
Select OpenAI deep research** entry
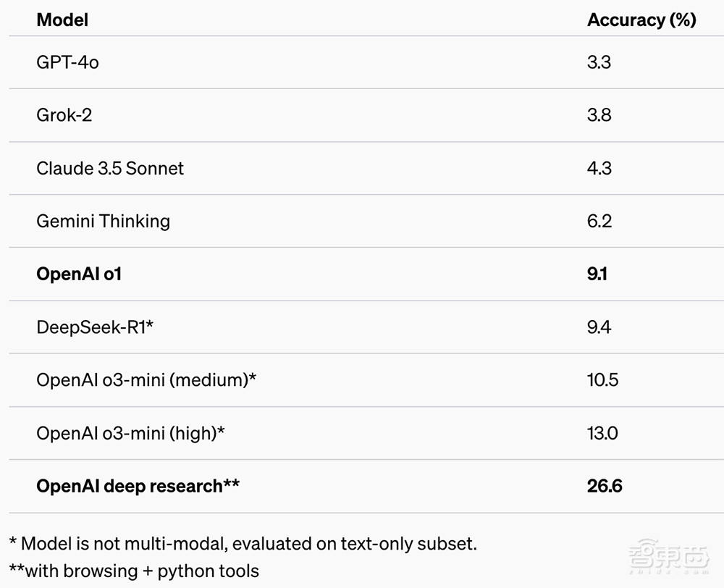[x=138, y=486]
